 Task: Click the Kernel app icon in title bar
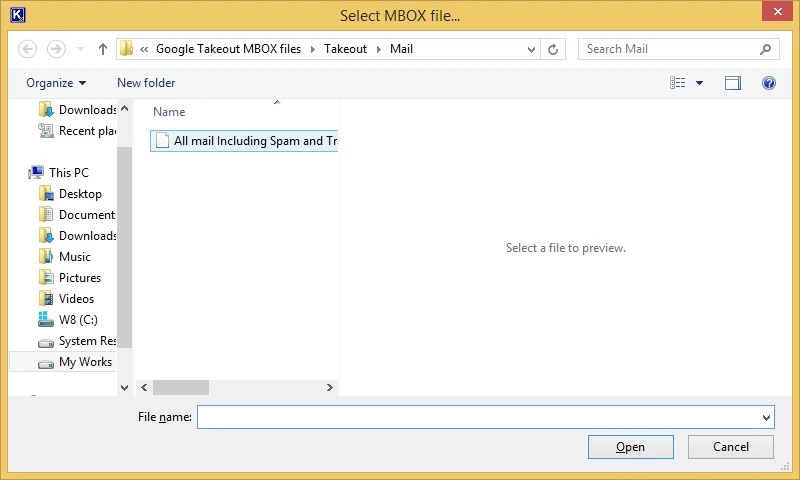tap(18, 15)
